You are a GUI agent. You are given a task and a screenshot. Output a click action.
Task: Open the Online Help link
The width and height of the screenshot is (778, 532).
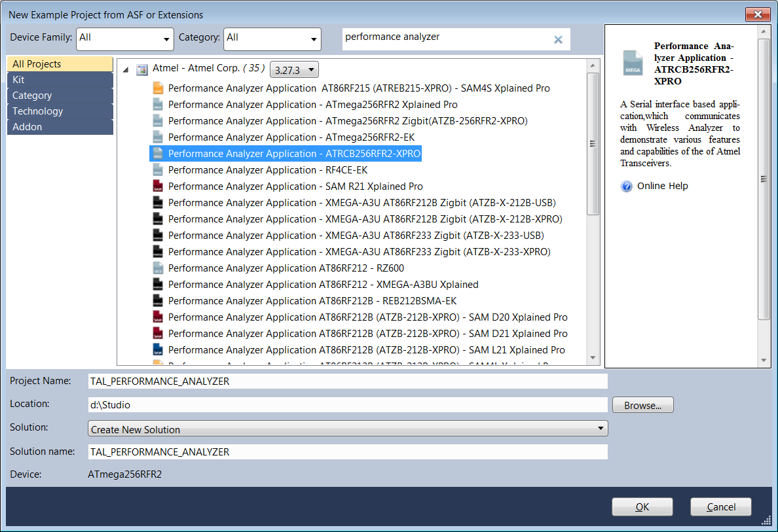point(662,186)
